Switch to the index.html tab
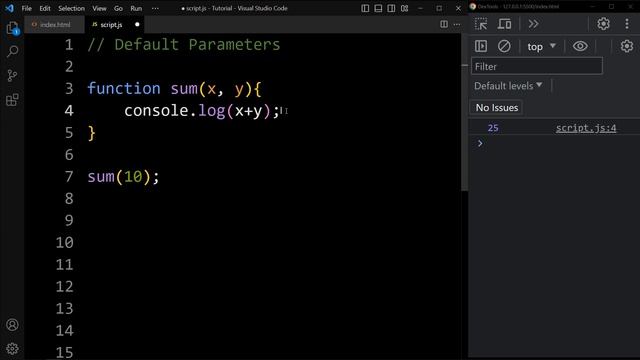The width and height of the screenshot is (640, 360). point(55,25)
